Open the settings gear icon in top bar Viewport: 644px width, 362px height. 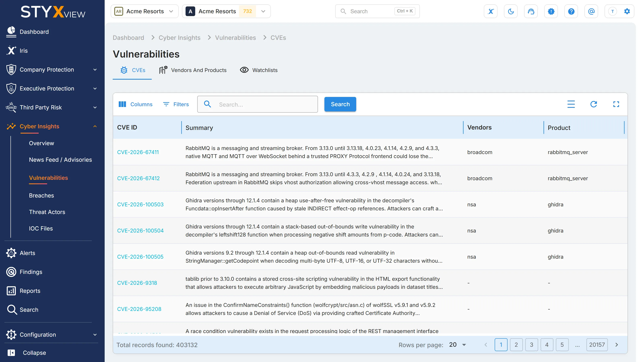(x=627, y=11)
